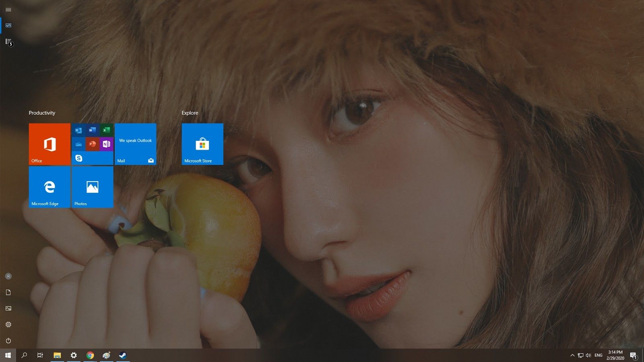Open Settings from the Start sidebar gear
Image resolution: width=644 pixels, height=362 pixels.
(x=8, y=324)
